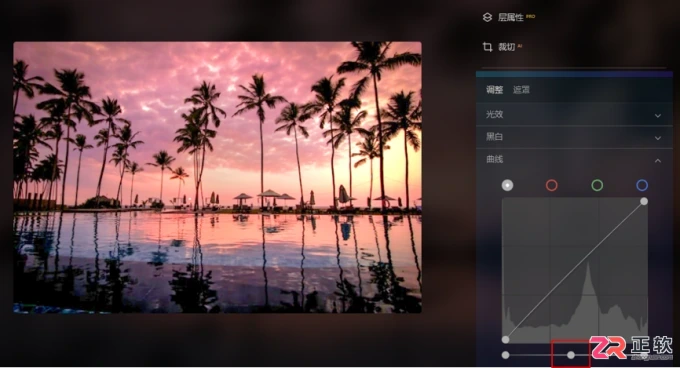Click the histogram peak in the curve graph
This screenshot has width=680, height=368.
click(588, 265)
